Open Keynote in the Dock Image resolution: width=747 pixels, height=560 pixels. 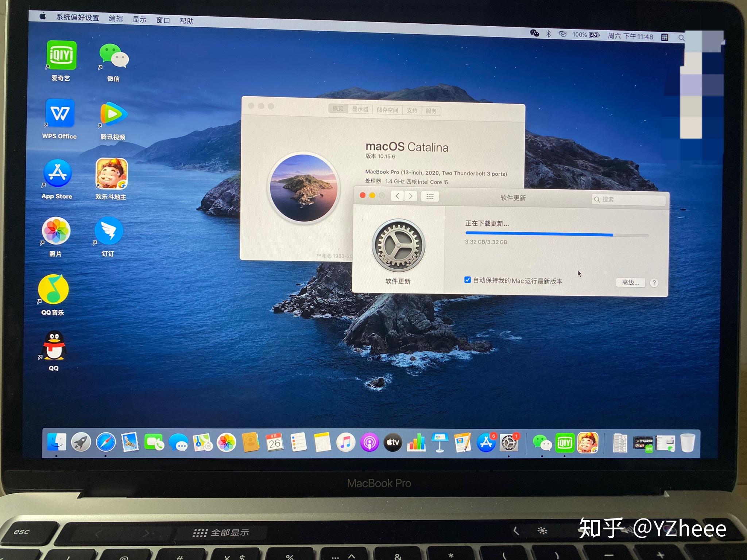coord(440,443)
